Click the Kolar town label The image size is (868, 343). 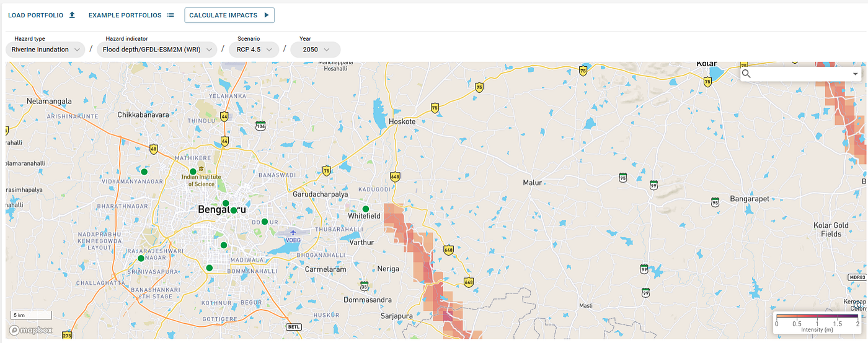[x=707, y=63]
